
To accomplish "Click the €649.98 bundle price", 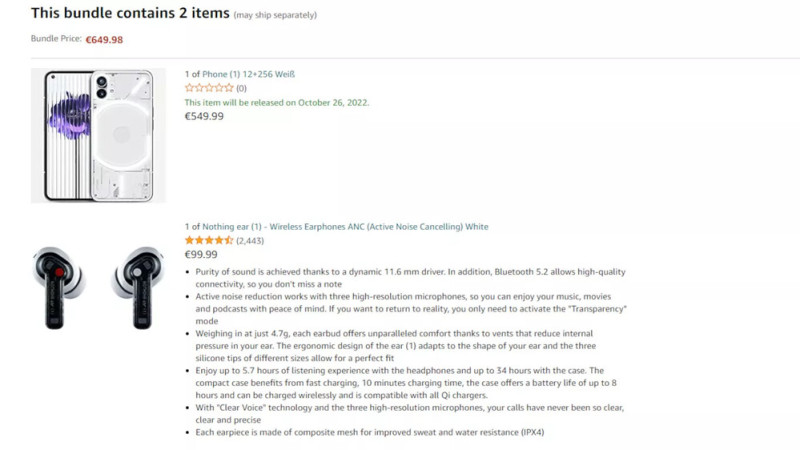I will point(104,40).
